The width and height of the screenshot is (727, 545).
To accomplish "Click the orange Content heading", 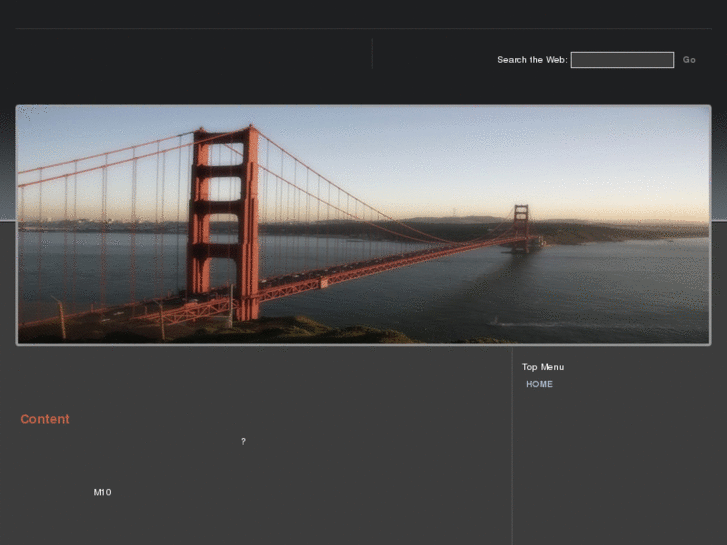I will [x=45, y=419].
